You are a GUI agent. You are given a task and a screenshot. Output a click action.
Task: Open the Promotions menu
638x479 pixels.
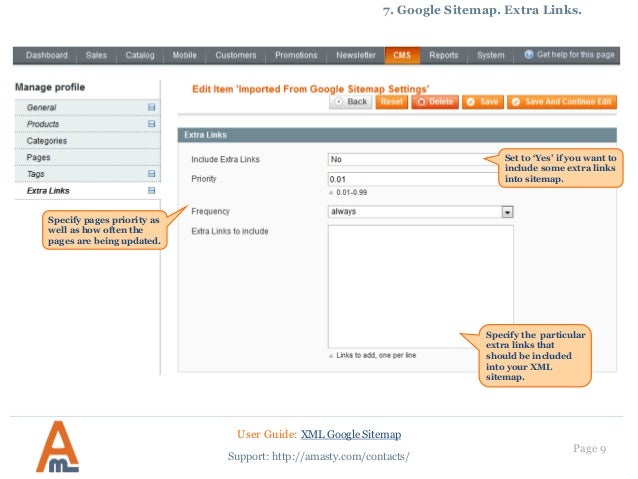296,55
